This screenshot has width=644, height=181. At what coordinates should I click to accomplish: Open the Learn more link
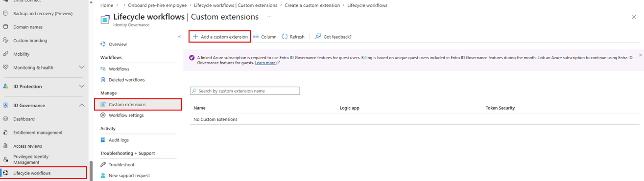pos(267,63)
